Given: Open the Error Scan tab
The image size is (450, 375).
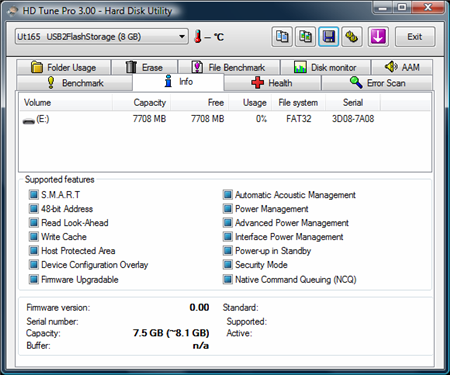Looking at the screenshot, I should pos(377,83).
